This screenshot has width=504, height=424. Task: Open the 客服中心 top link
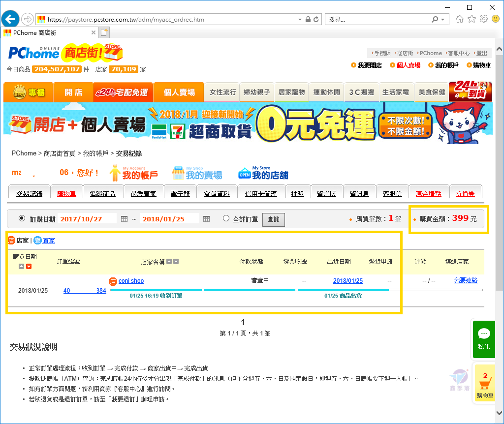459,53
